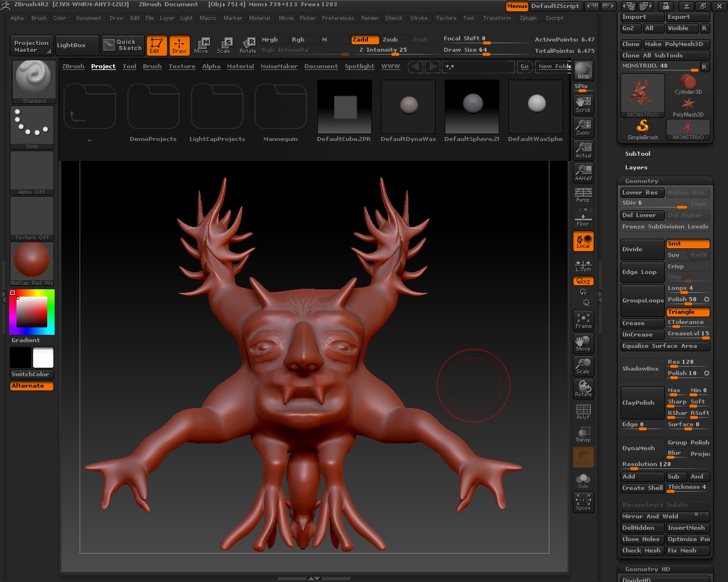728x582 pixels.
Task: Toggle PolyF polyframe display
Action: (583, 411)
